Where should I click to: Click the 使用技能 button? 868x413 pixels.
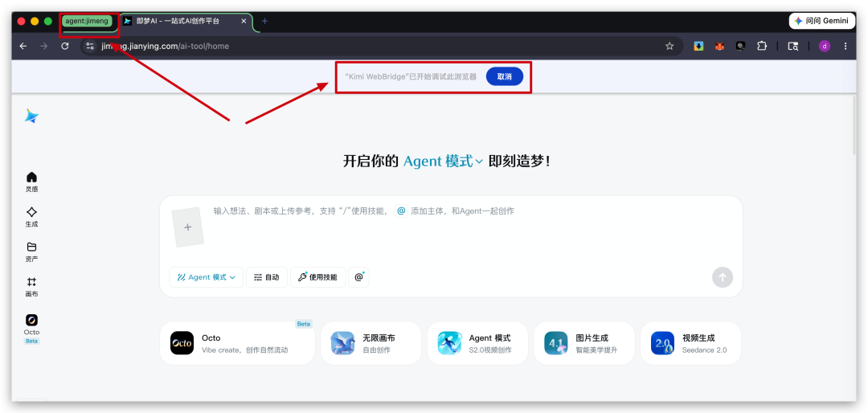317,277
